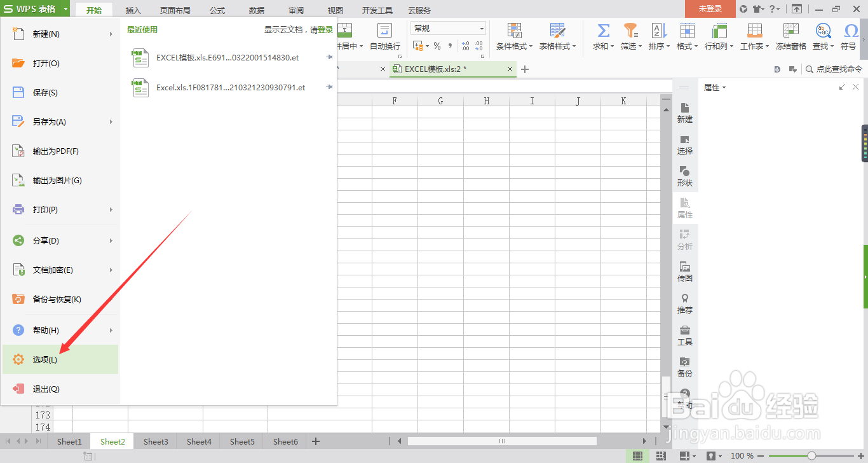The width and height of the screenshot is (868, 463).
Task: Apply percent style with the % button
Action: point(437,46)
